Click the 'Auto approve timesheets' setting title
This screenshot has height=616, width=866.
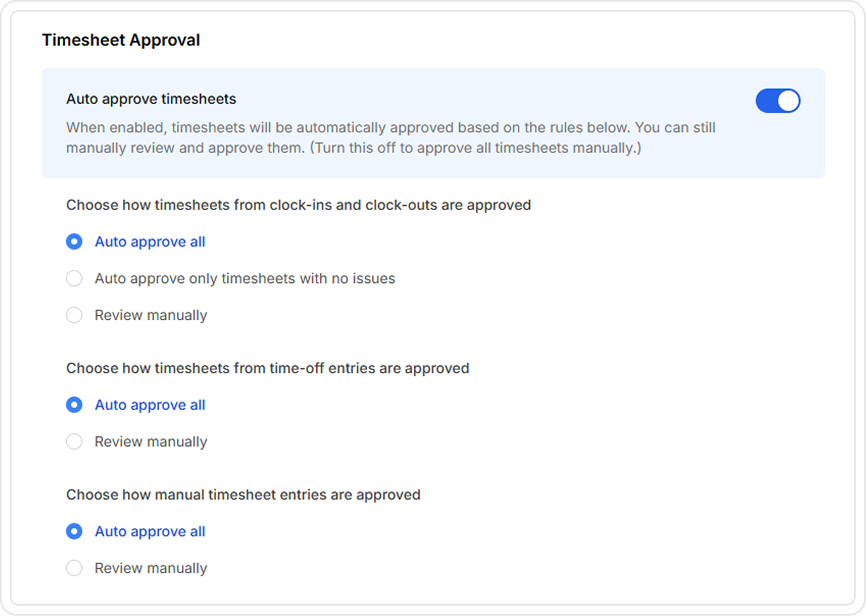[x=151, y=99]
